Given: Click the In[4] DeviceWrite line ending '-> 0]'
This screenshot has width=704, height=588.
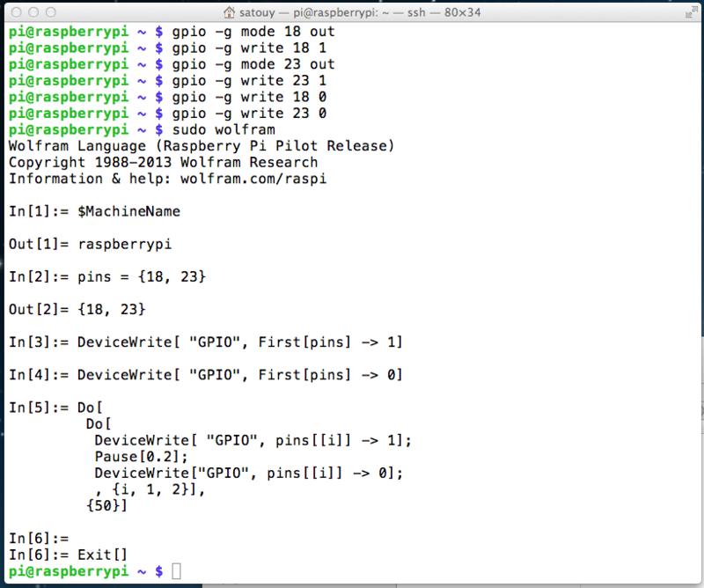Looking at the screenshot, I should point(206,375).
